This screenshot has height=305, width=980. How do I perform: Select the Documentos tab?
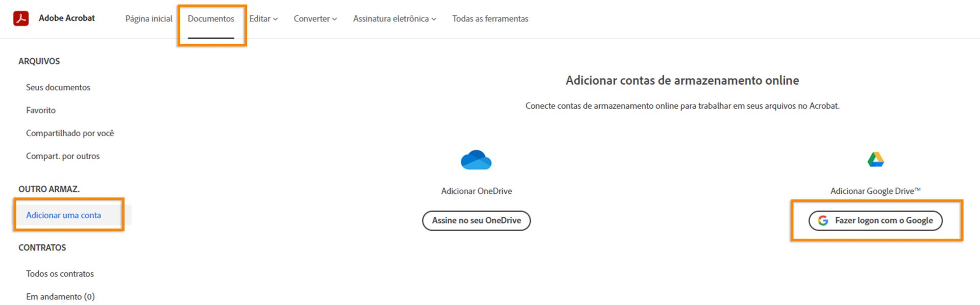(x=211, y=18)
